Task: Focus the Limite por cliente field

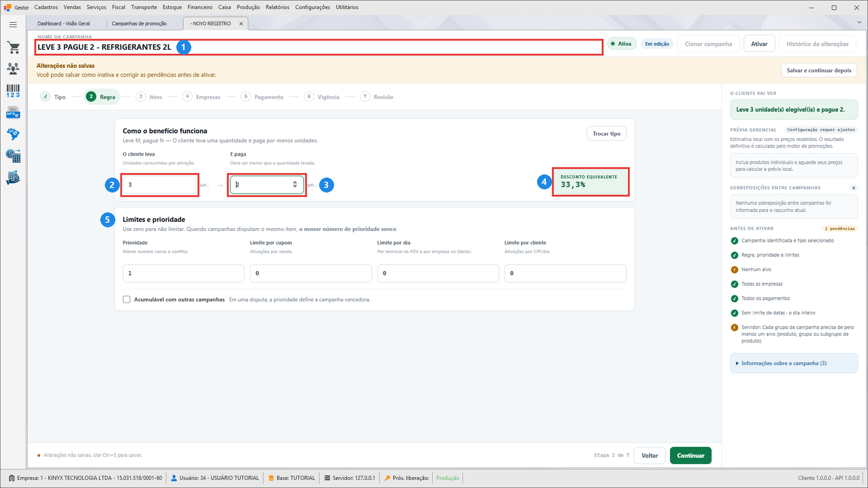Action: coord(565,273)
